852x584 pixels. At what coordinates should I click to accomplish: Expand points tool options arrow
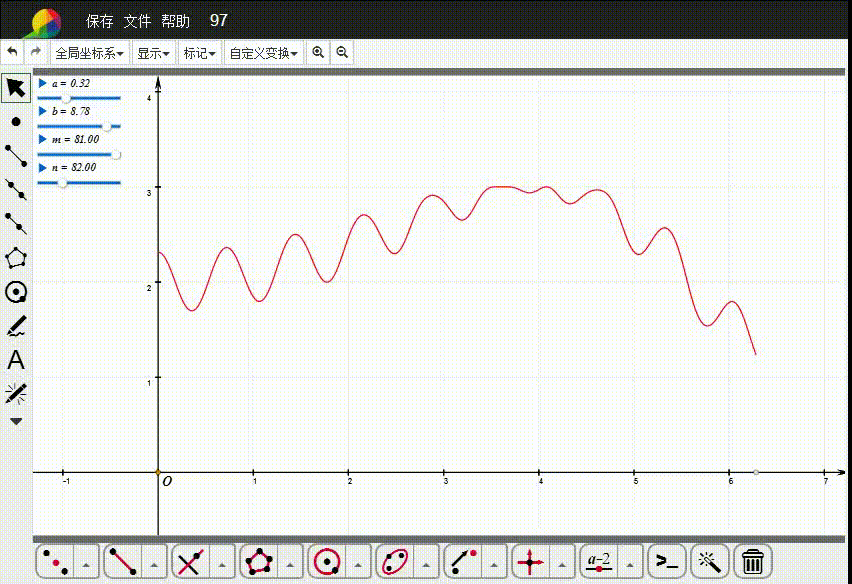click(x=86, y=563)
